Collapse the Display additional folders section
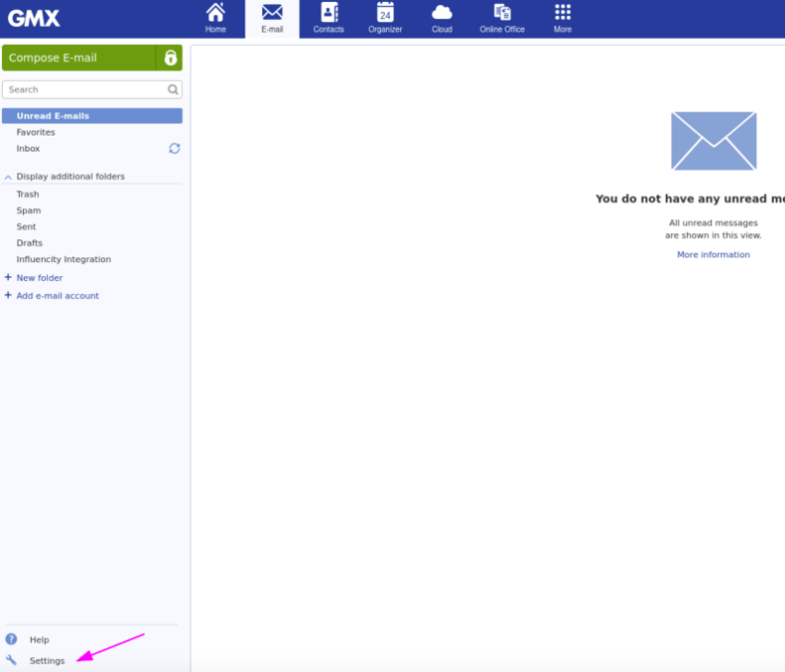The image size is (785, 672). 9,176
